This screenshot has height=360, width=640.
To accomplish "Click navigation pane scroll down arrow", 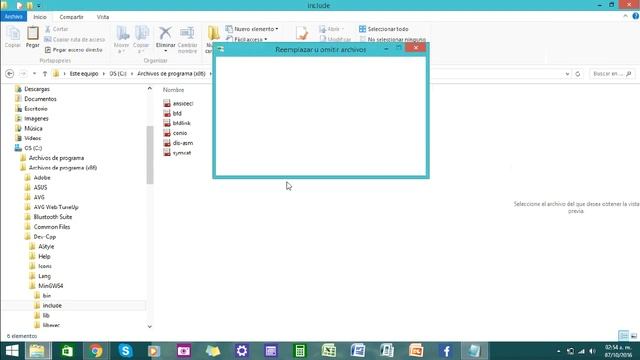I will tap(149, 326).
